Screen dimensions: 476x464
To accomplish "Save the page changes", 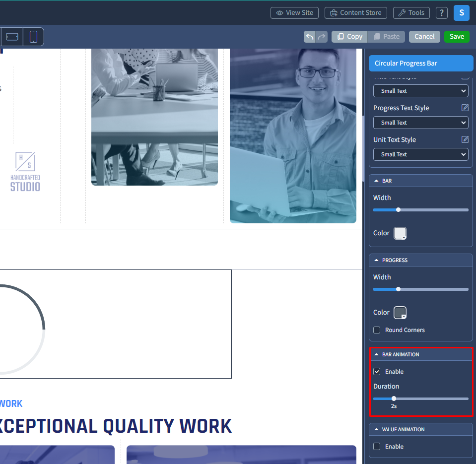I will tap(457, 37).
